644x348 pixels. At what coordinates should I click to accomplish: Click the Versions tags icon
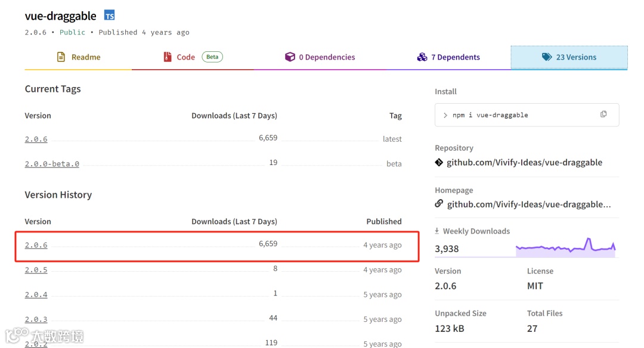coord(547,57)
